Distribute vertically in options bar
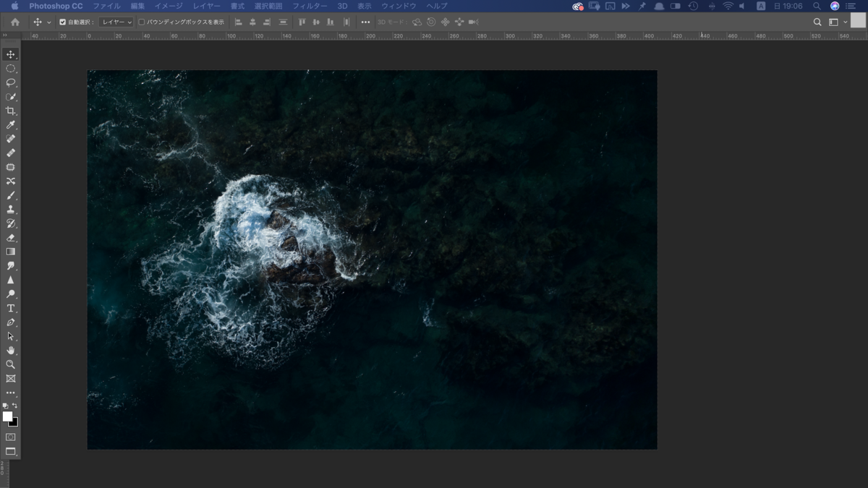Screen dimensions: 868x488 click(283, 22)
